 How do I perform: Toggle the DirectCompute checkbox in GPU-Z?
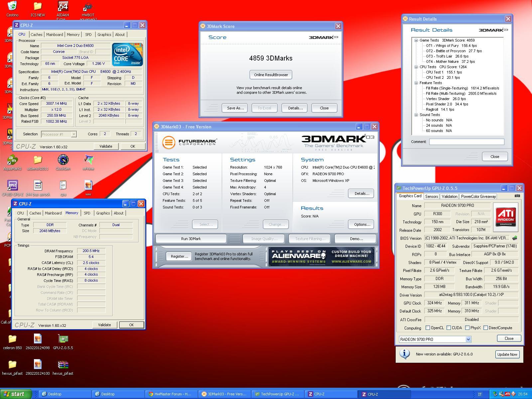click(x=485, y=328)
